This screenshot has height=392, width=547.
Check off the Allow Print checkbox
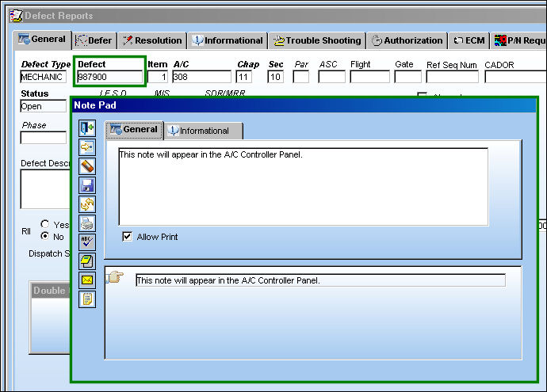127,237
